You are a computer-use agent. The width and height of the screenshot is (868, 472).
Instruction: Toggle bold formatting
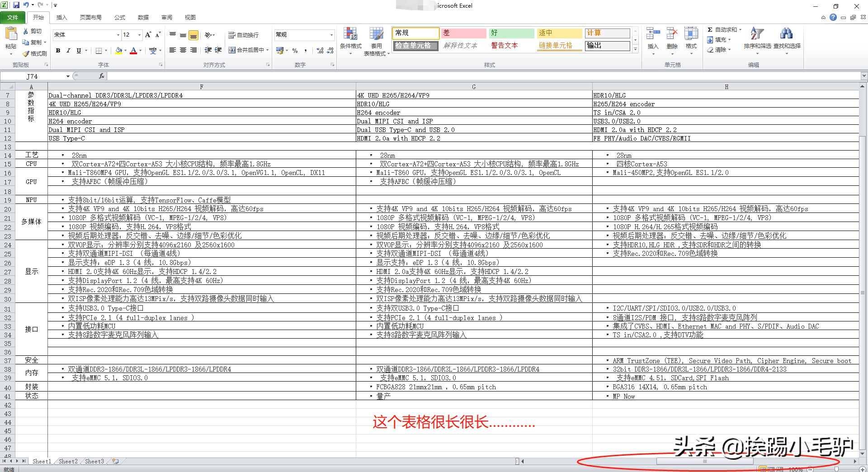point(58,51)
